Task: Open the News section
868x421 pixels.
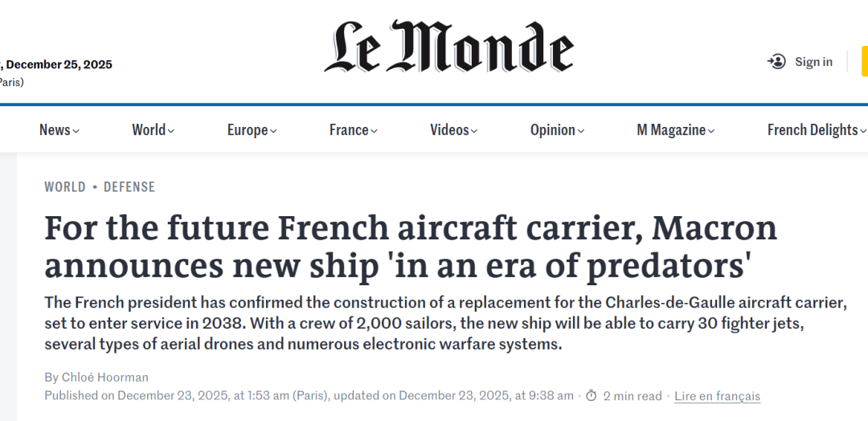Action: click(x=55, y=130)
